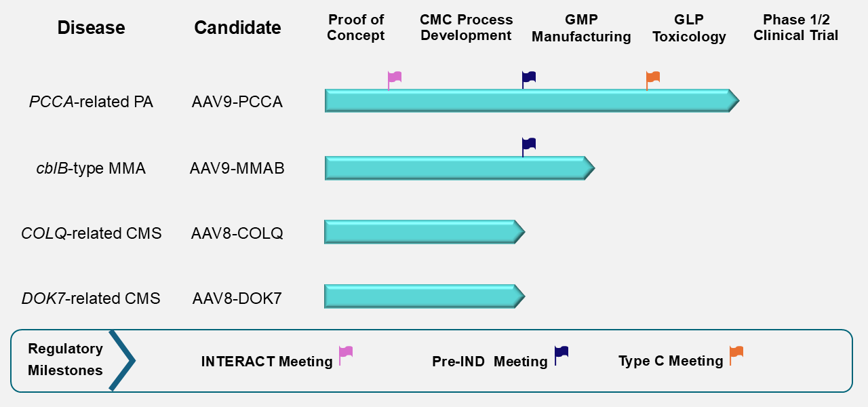868x407 pixels.
Task: Click the CMC Process Development header
Action: click(x=467, y=28)
